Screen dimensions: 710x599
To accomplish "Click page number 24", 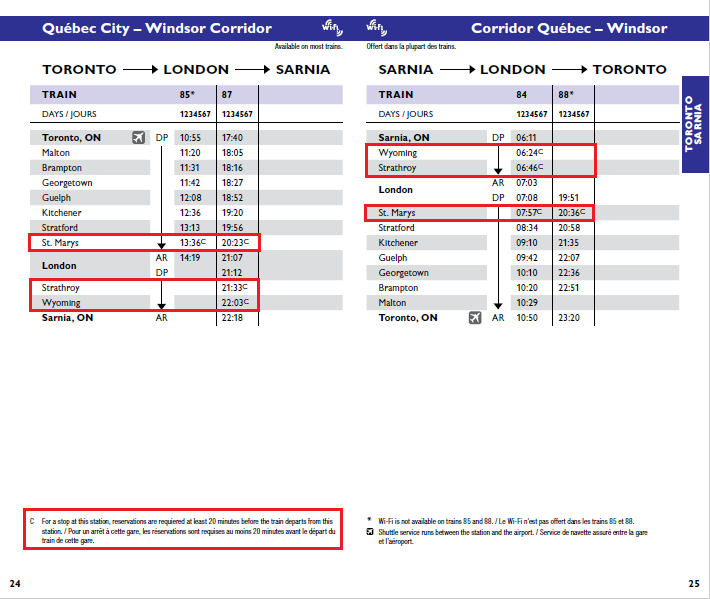I will point(15,583).
